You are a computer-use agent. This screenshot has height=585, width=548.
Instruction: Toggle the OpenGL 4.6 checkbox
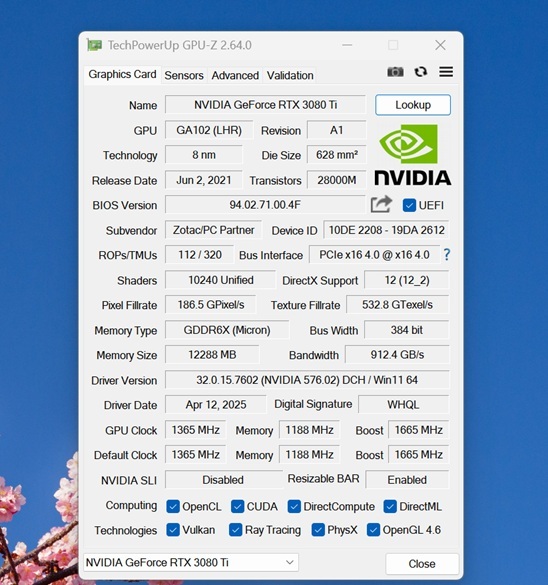(373, 530)
